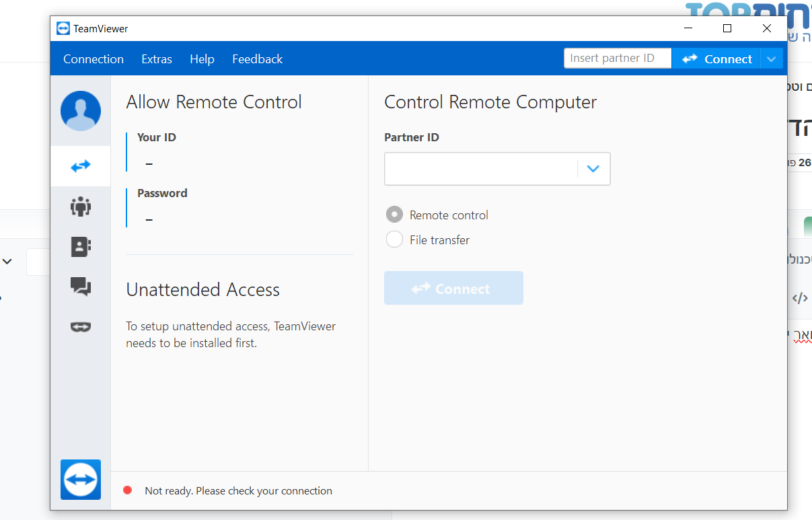
Task: Click into the Partner ID text box
Action: point(480,169)
